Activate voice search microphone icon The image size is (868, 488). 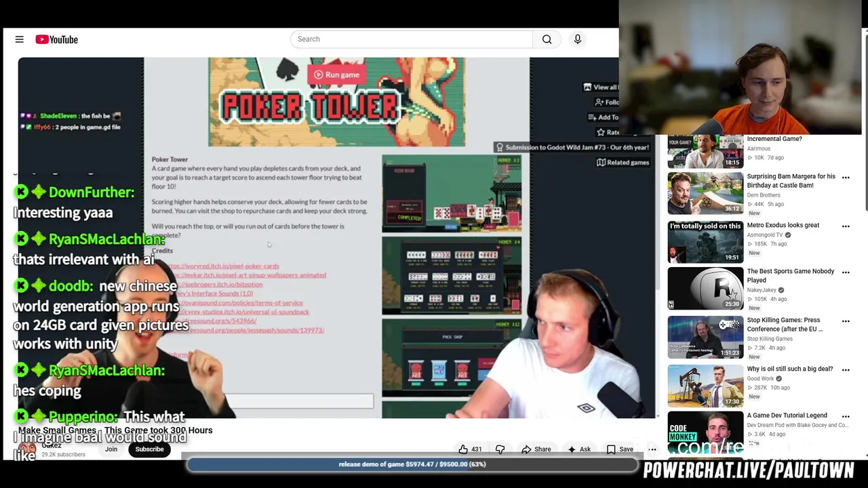point(578,39)
